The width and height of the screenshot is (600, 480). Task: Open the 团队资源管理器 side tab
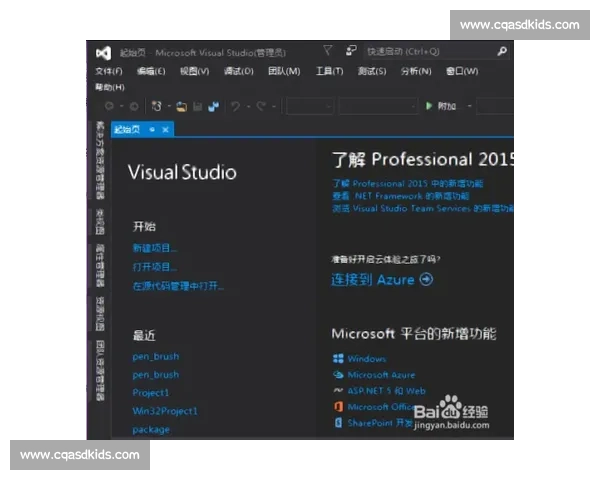pos(100,371)
